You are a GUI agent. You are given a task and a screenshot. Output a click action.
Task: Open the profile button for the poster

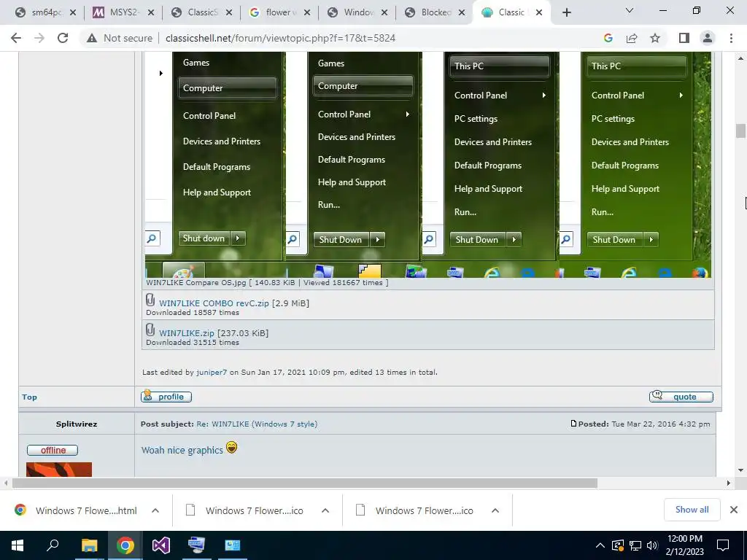tap(166, 397)
